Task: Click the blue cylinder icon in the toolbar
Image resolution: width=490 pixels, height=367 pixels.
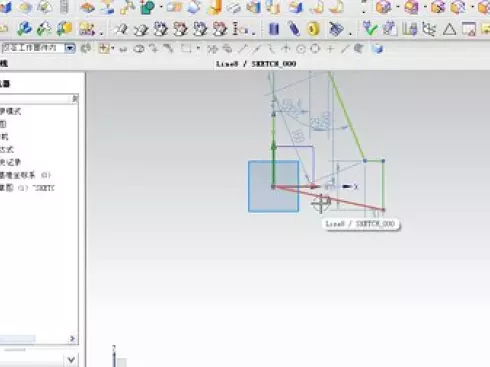Action: 274,29
